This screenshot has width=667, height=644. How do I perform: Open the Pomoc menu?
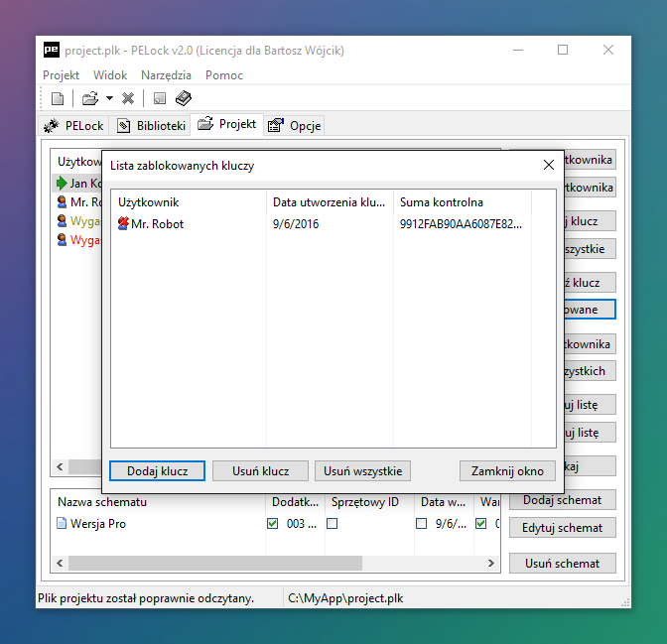point(223,75)
